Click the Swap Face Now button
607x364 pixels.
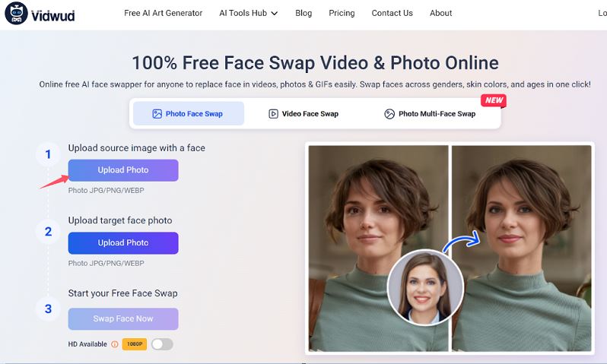[123, 318]
